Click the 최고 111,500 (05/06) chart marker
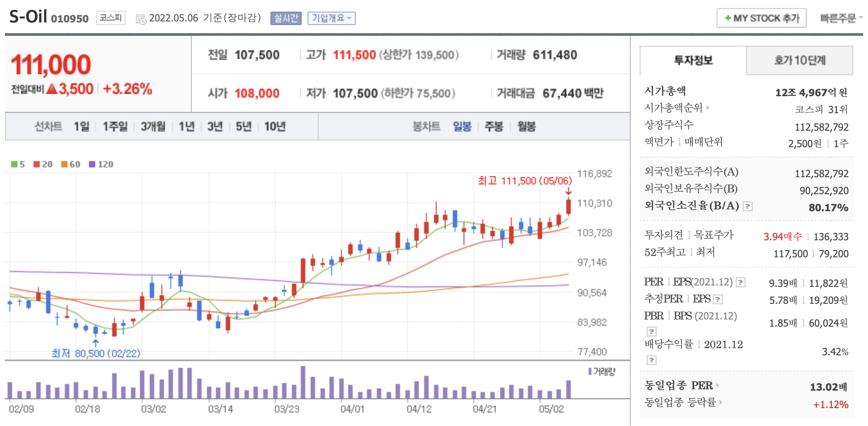The width and height of the screenshot is (868, 426). [x=525, y=181]
